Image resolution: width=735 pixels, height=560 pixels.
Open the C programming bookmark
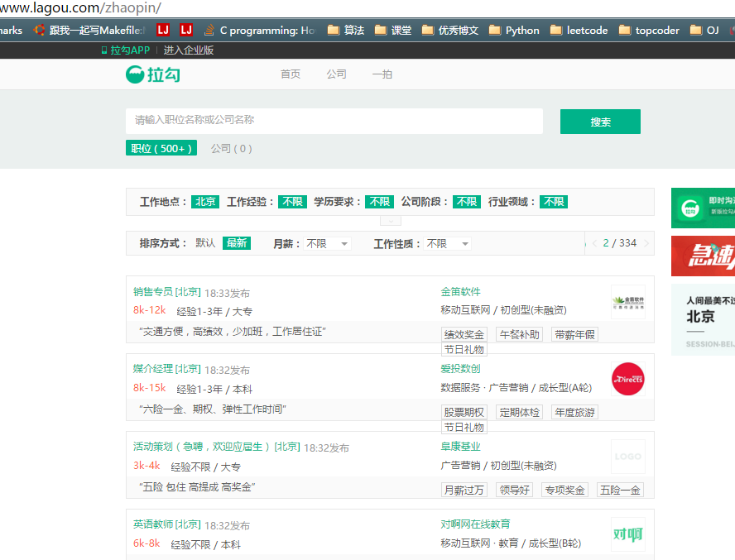click(260, 31)
